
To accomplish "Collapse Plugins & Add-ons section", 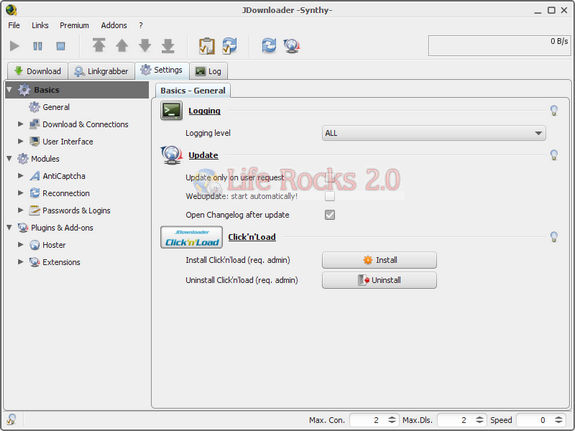I will 10,227.
